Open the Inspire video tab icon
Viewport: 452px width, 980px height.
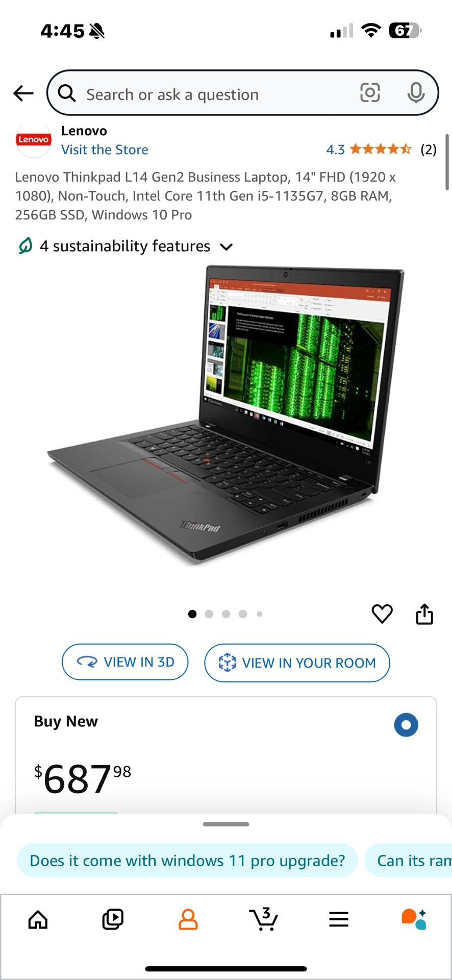113,920
